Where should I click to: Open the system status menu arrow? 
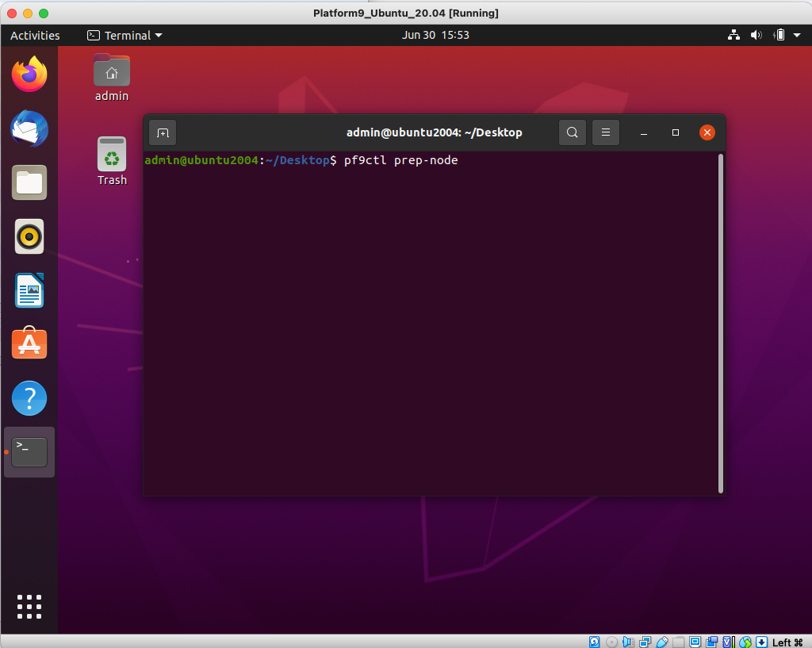(x=796, y=35)
